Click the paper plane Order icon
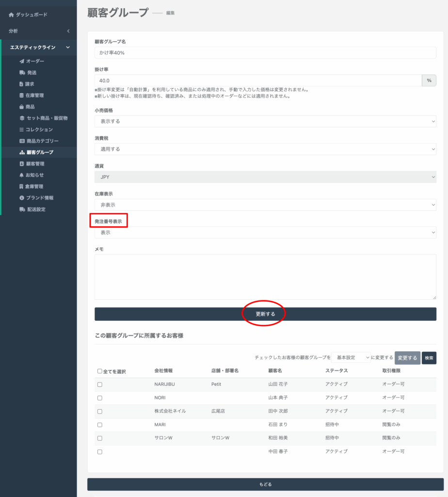 click(22, 61)
